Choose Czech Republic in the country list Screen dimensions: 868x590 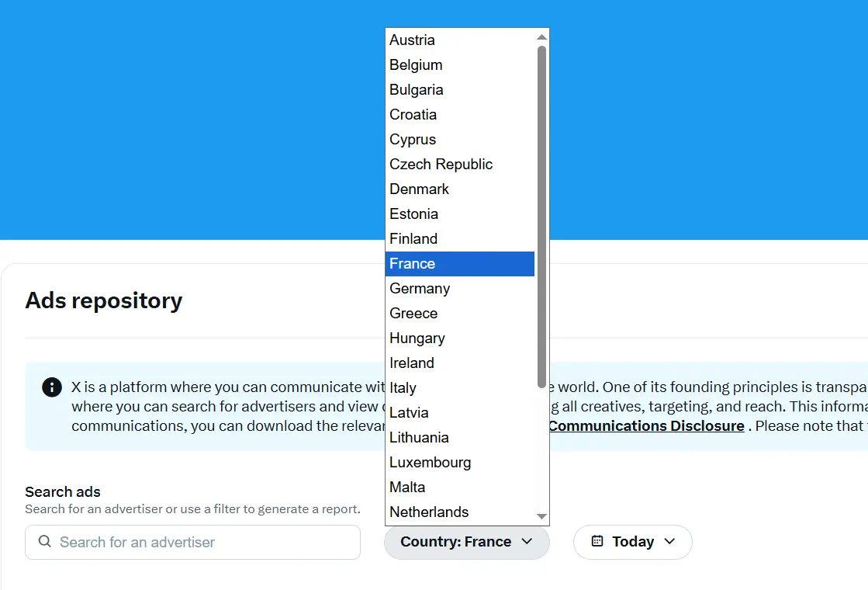click(x=441, y=164)
